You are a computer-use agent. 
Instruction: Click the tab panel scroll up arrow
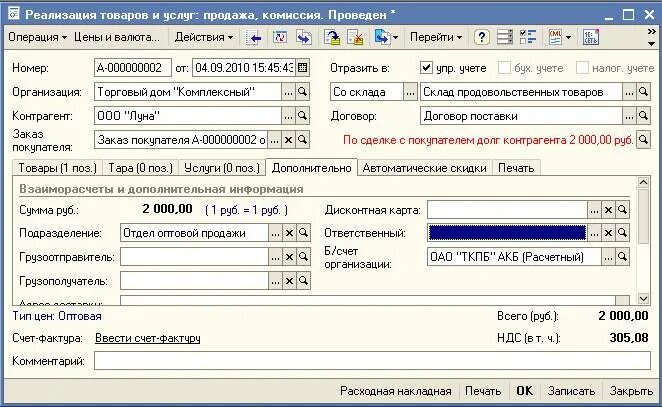tap(643, 182)
